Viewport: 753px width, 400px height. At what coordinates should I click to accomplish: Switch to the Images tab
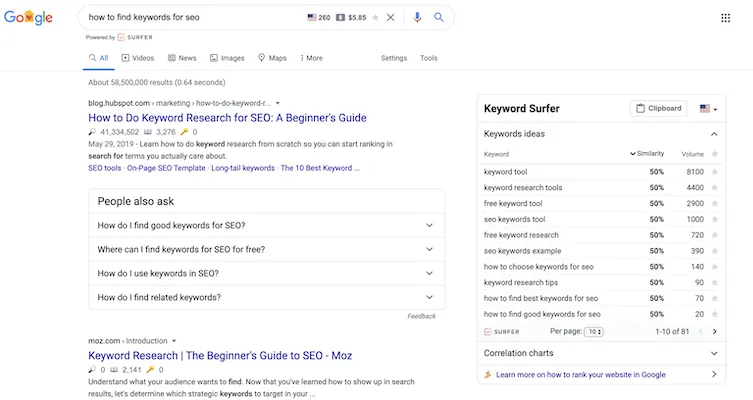click(227, 58)
